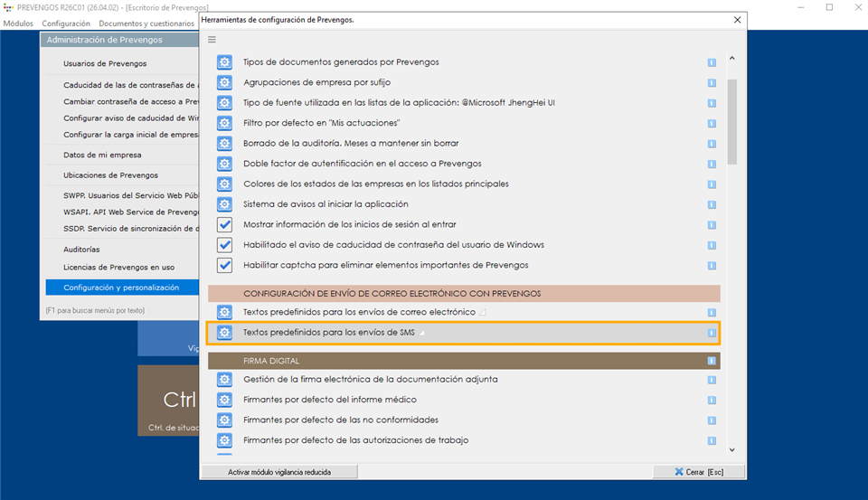Uncheck aviso de caducidad de contraseña Windows

point(224,245)
